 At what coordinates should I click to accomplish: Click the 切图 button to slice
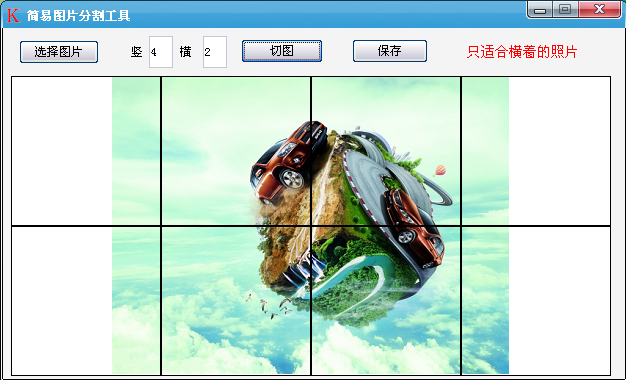tap(282, 51)
